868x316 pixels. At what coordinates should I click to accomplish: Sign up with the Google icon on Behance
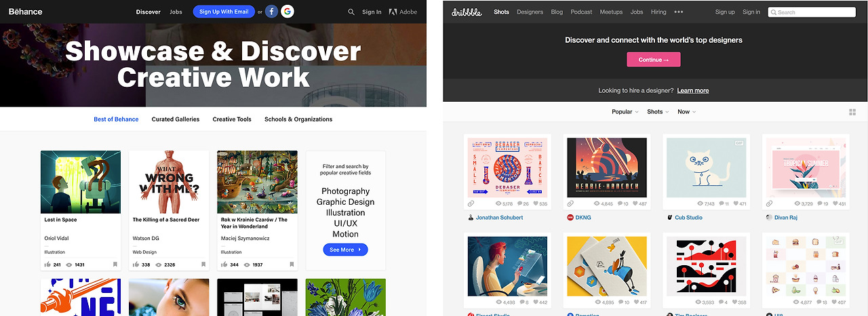pyautogui.click(x=288, y=12)
